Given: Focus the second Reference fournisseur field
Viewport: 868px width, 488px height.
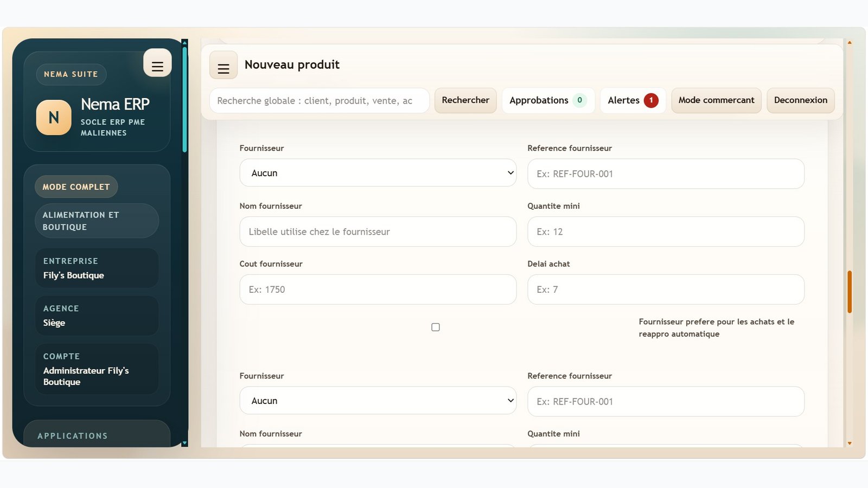Looking at the screenshot, I should tap(666, 401).
